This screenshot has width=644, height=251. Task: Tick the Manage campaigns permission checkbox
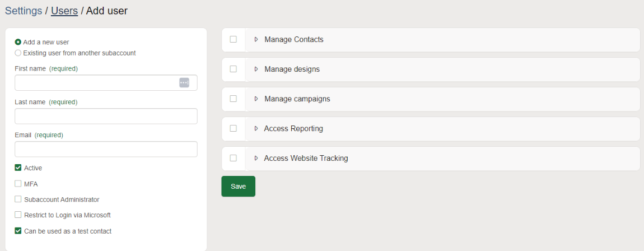click(233, 99)
